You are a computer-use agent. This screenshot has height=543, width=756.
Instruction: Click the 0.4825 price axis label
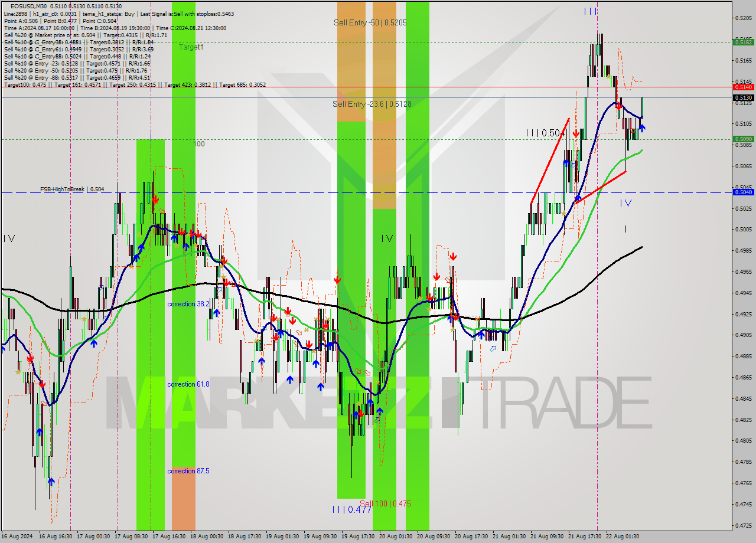[744, 420]
